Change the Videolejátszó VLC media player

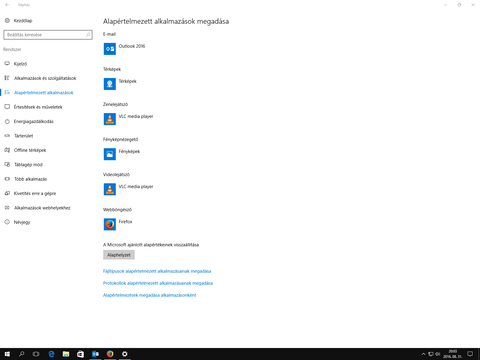(x=128, y=189)
